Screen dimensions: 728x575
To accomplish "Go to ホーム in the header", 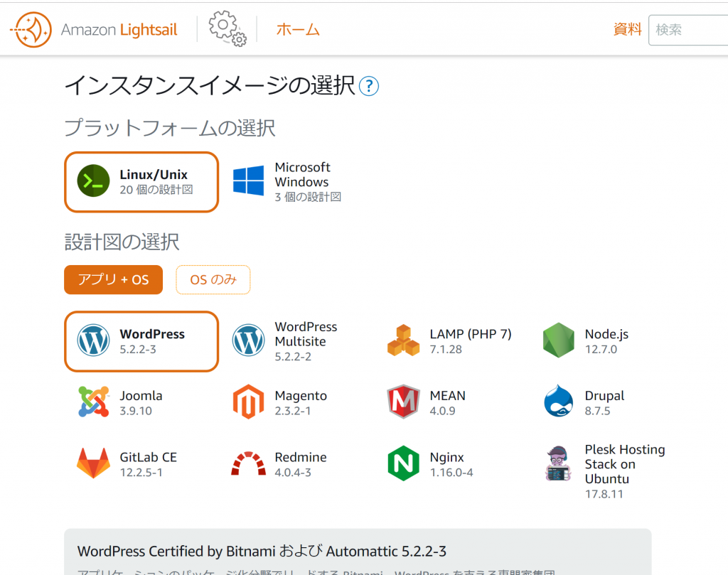I will coord(298,30).
